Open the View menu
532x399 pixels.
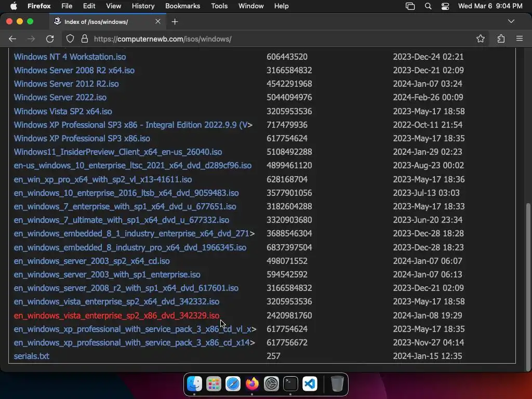click(x=113, y=6)
